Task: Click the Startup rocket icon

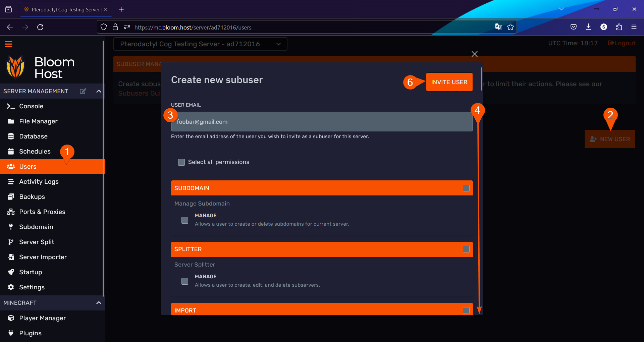Action: click(x=11, y=272)
